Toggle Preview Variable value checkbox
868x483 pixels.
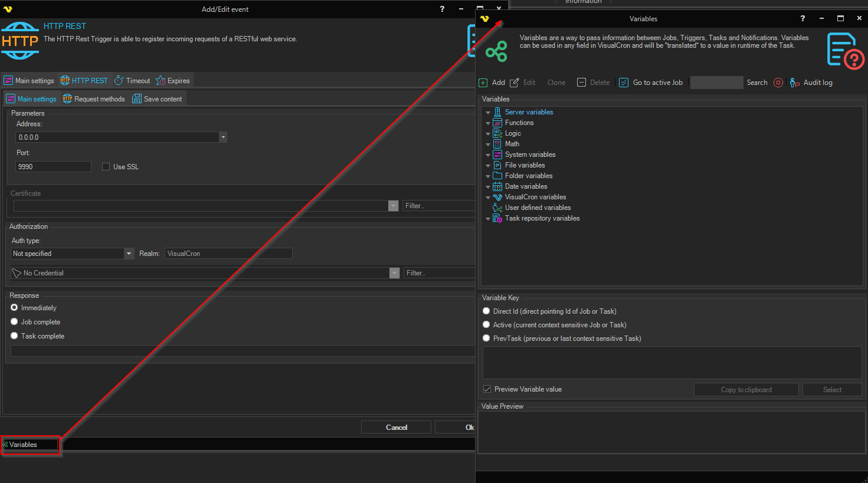pos(487,389)
